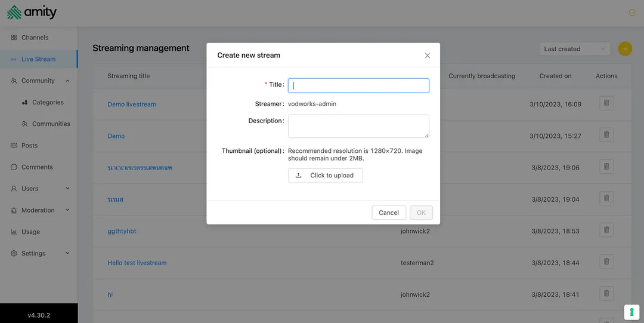Click the Channels grid icon

click(x=14, y=38)
